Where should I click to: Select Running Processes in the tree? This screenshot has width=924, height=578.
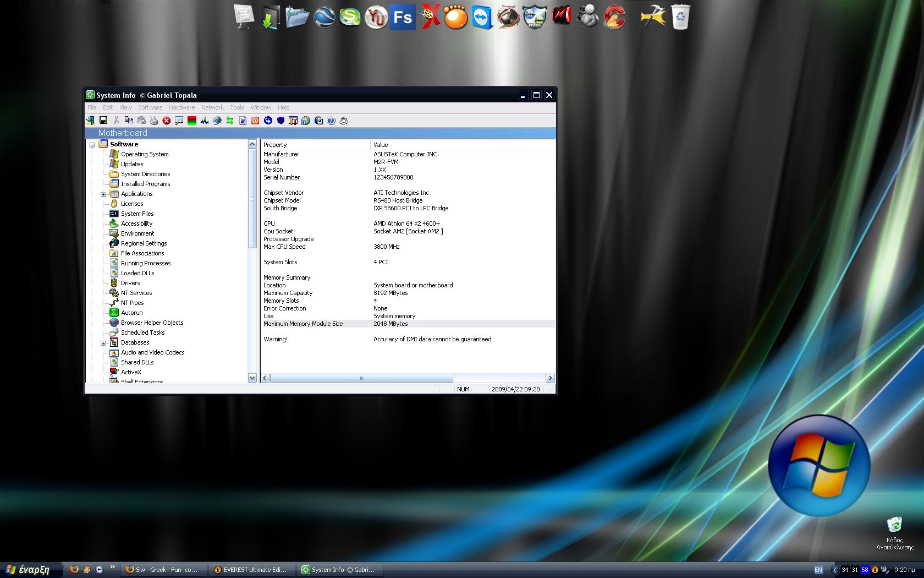pos(146,263)
